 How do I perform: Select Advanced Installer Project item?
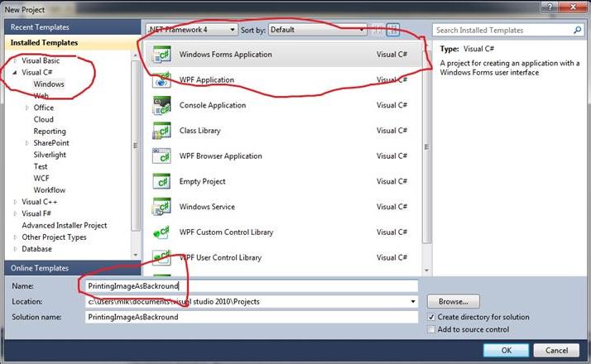tap(65, 225)
